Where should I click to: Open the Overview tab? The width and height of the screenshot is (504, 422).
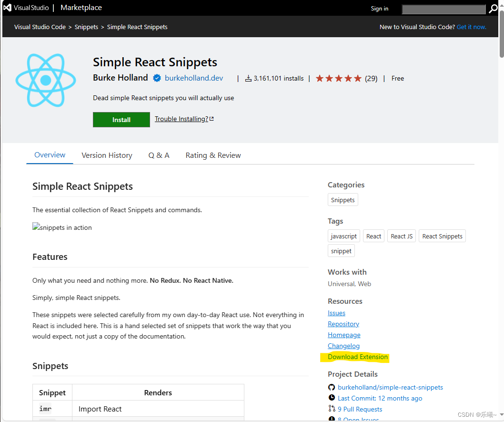[x=50, y=155]
